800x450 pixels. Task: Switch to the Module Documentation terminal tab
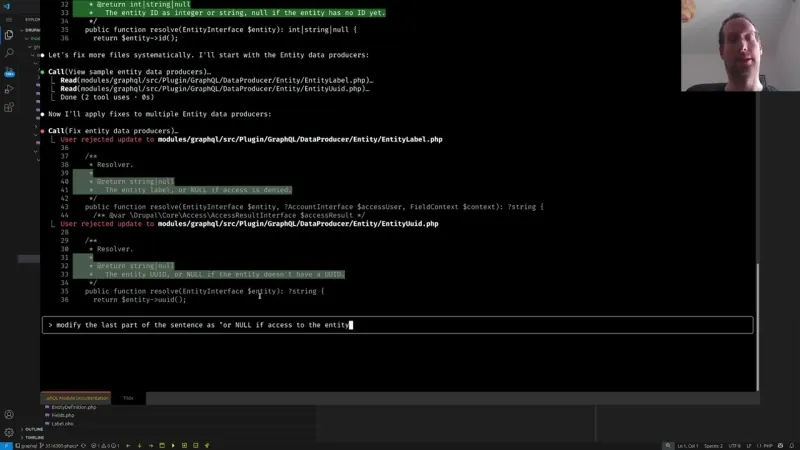click(76, 398)
